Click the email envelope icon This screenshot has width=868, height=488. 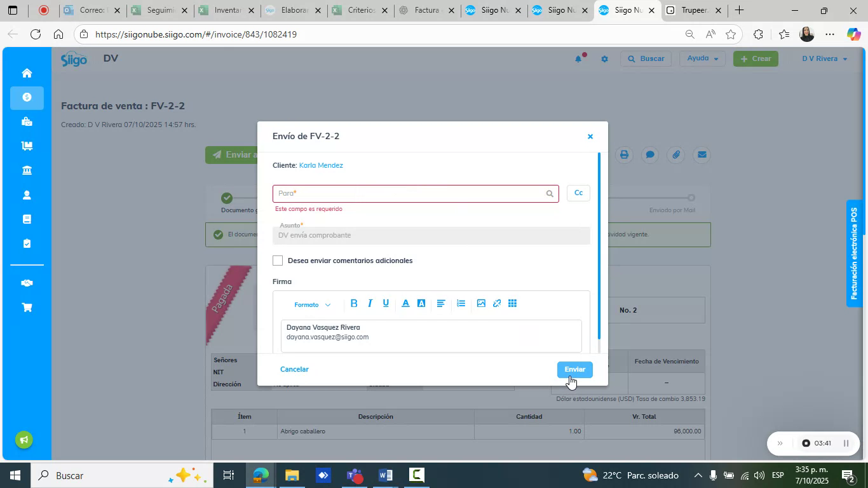[x=702, y=154]
